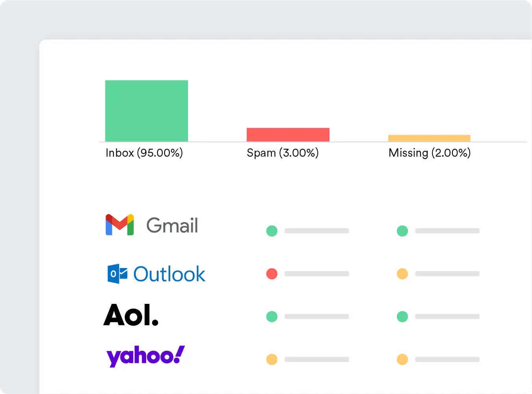The image size is (532, 394).
Task: Click the Missing (2.00%) label
Action: click(x=430, y=153)
